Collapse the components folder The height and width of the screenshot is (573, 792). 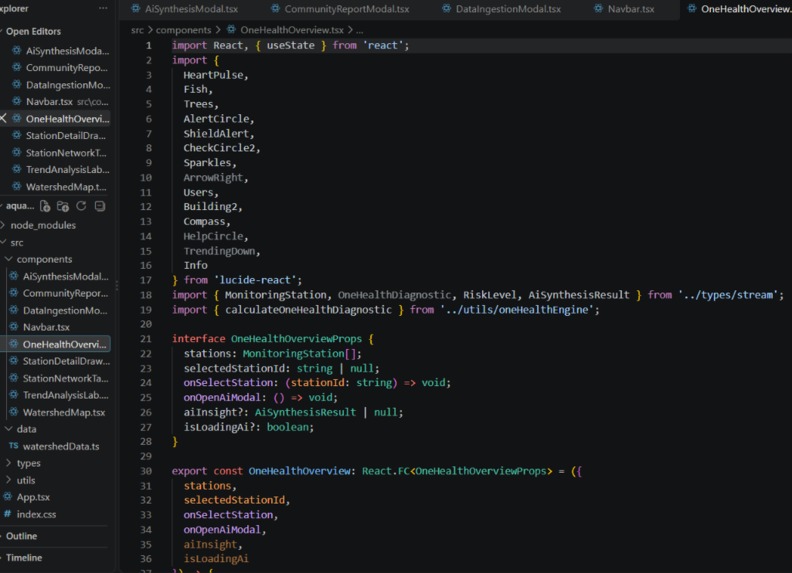44,259
